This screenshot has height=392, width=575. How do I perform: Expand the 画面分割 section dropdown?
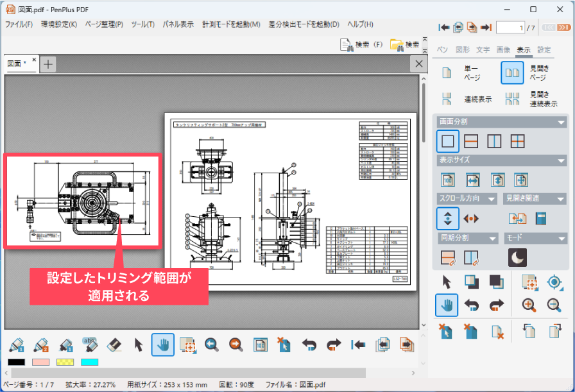[x=561, y=122]
